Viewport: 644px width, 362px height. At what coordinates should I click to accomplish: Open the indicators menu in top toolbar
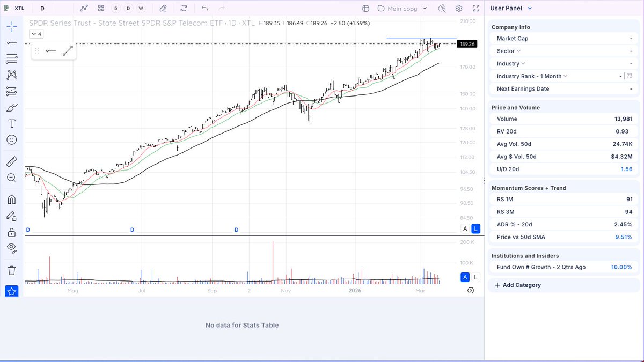(84, 9)
